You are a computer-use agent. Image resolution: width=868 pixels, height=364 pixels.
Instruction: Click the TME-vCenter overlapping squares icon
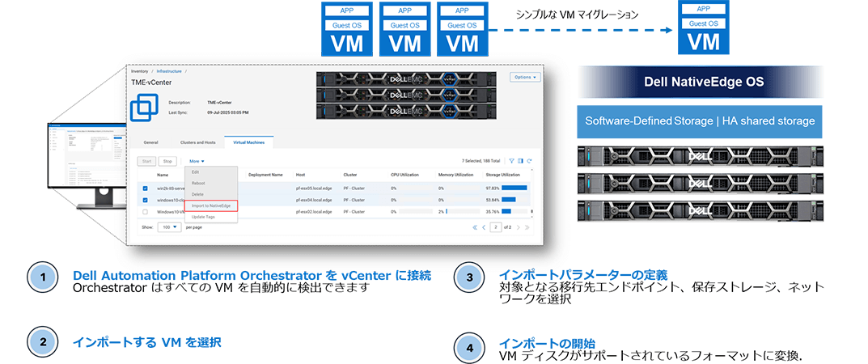146,107
